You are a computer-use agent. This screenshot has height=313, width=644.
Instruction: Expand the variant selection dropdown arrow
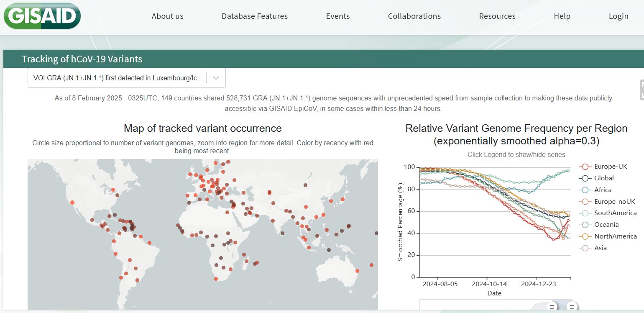tap(216, 78)
